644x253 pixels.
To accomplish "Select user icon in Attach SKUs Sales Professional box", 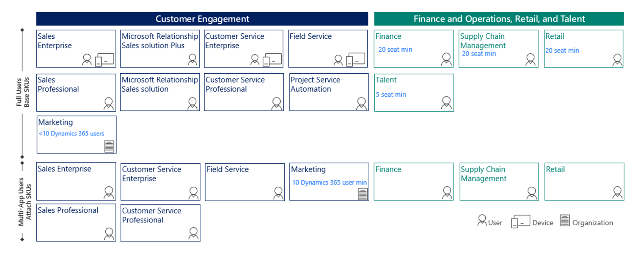I will [109, 234].
